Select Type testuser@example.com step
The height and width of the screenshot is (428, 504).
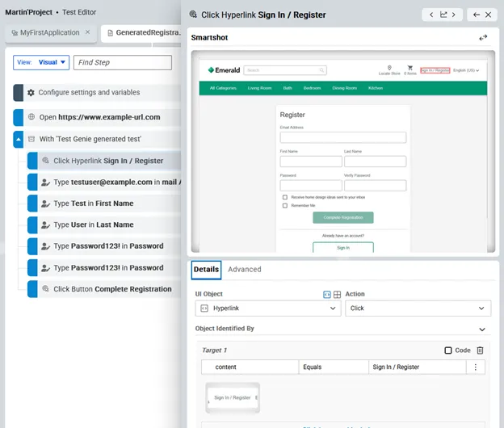[x=104, y=183]
